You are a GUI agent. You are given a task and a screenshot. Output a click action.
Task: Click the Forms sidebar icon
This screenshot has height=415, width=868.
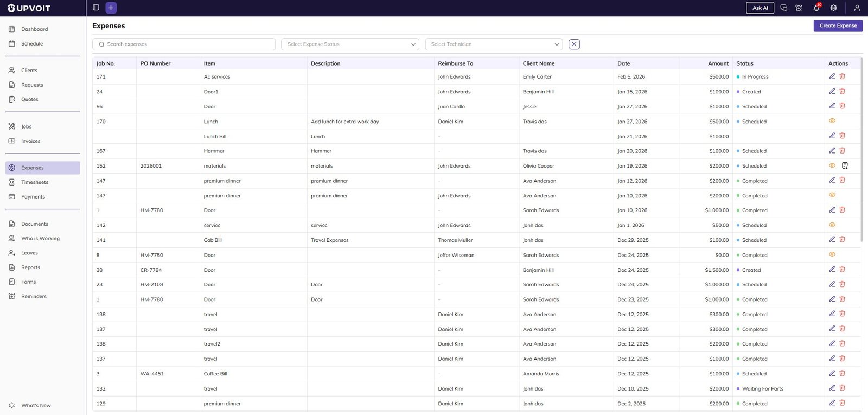coord(12,282)
